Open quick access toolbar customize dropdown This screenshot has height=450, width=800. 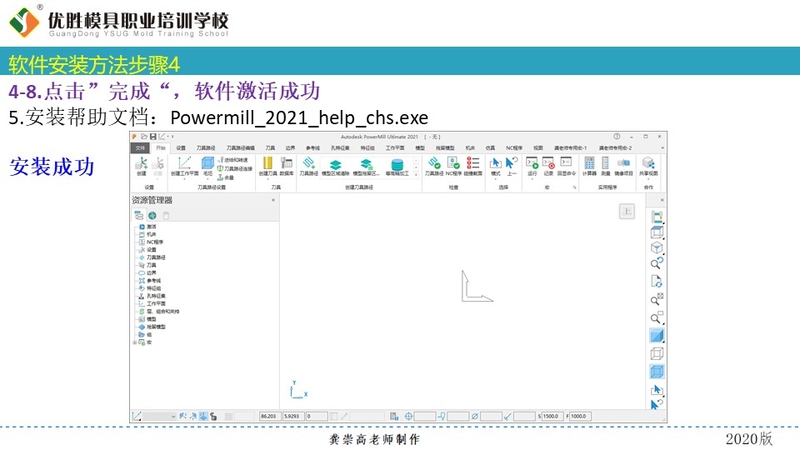172,137
